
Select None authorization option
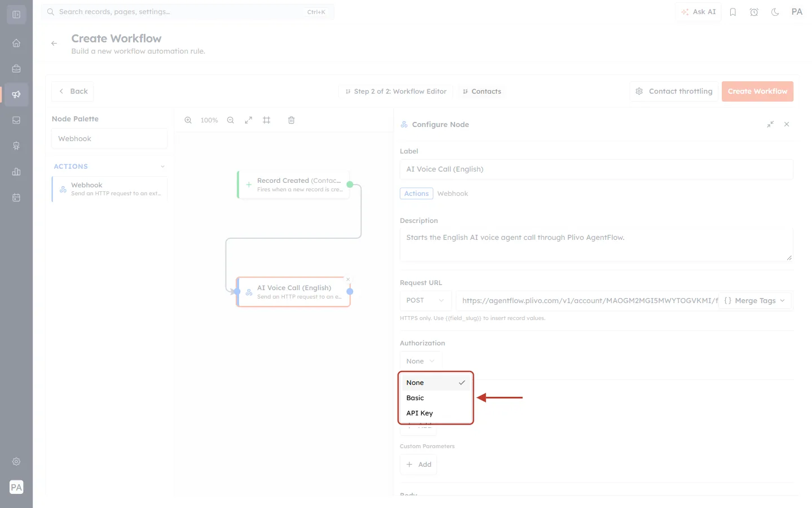coord(435,383)
